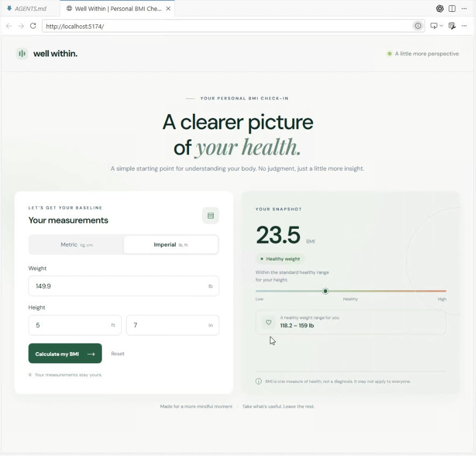Screen dimensions: 476x456
Task: Click Take what's useful. Leave the rest.
Action: click(278, 406)
